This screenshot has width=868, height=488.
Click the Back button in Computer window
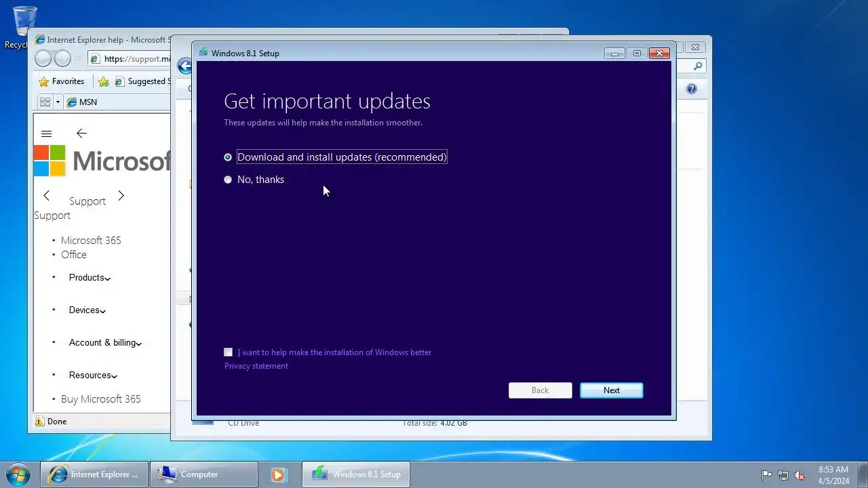(x=184, y=66)
